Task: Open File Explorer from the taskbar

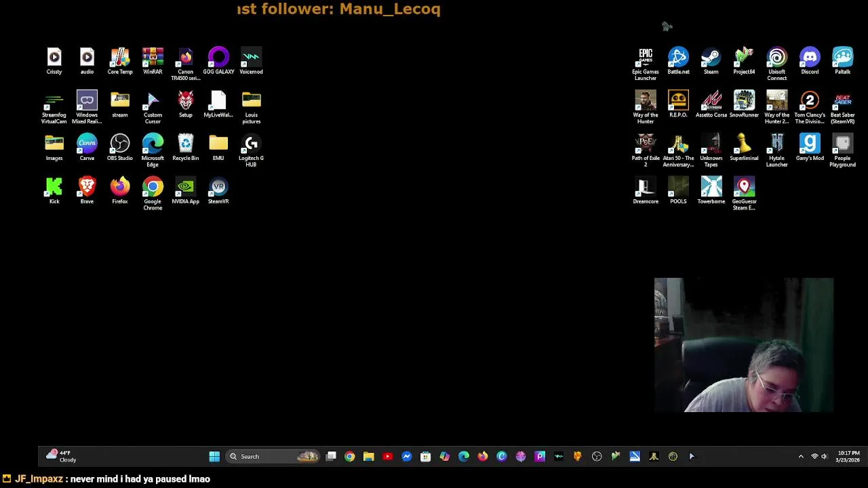Action: (x=368, y=457)
